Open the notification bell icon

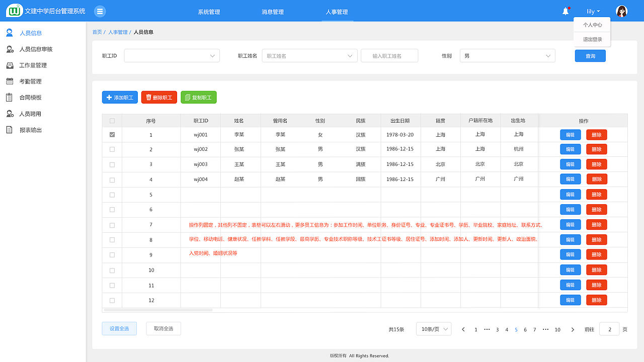pyautogui.click(x=566, y=11)
